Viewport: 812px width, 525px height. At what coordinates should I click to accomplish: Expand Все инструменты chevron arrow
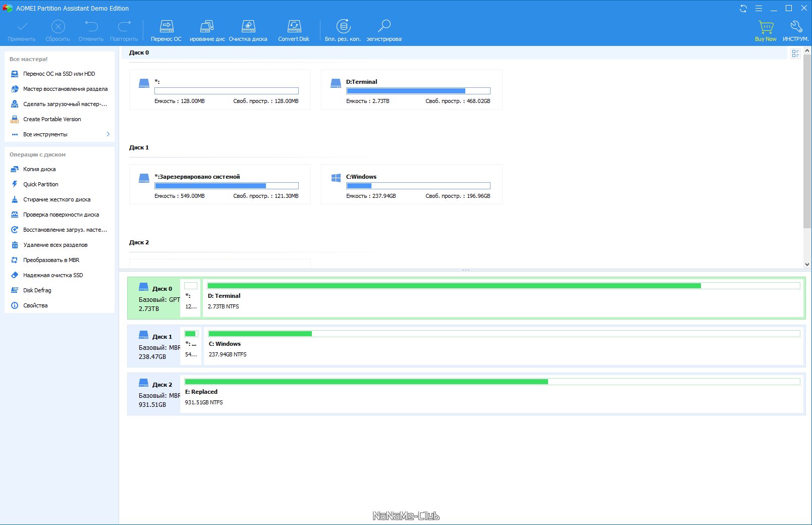coord(108,134)
